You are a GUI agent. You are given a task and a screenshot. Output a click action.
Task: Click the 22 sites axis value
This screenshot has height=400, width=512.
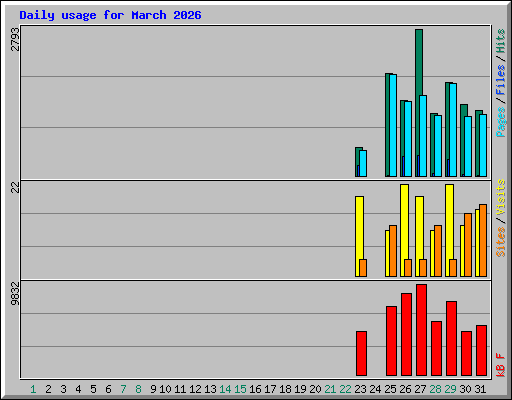coord(15,188)
